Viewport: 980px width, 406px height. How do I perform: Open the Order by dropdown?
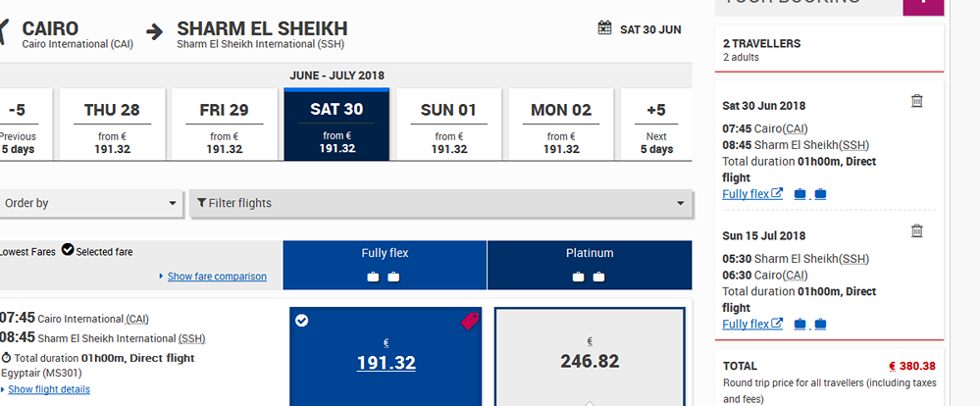(x=90, y=203)
